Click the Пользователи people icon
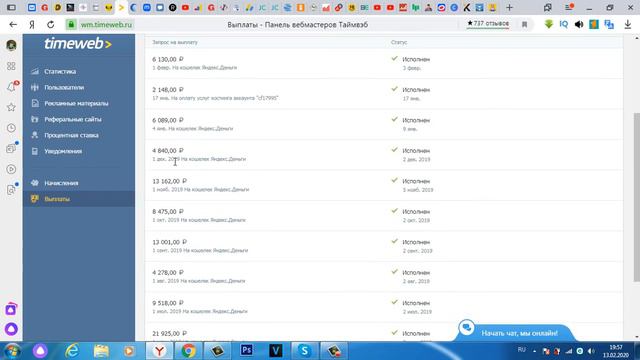 (x=35, y=87)
